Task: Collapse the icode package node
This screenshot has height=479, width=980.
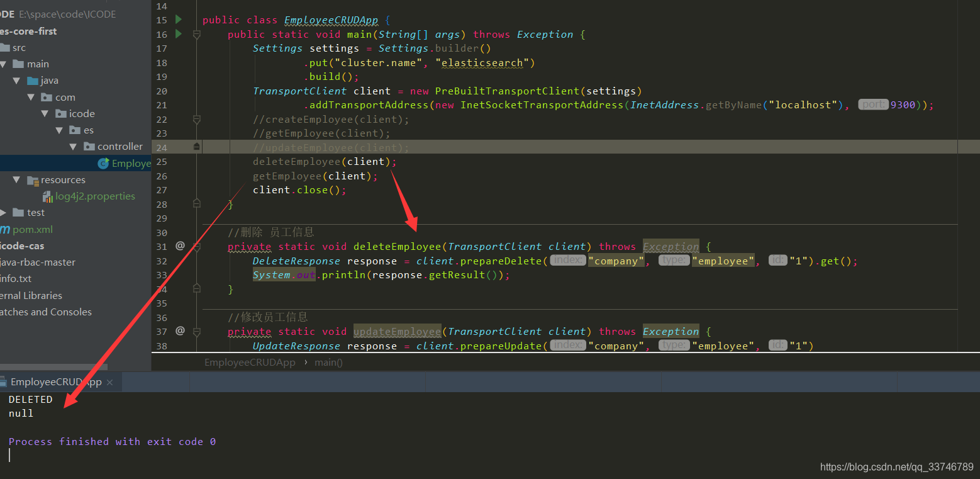Action: (45, 114)
